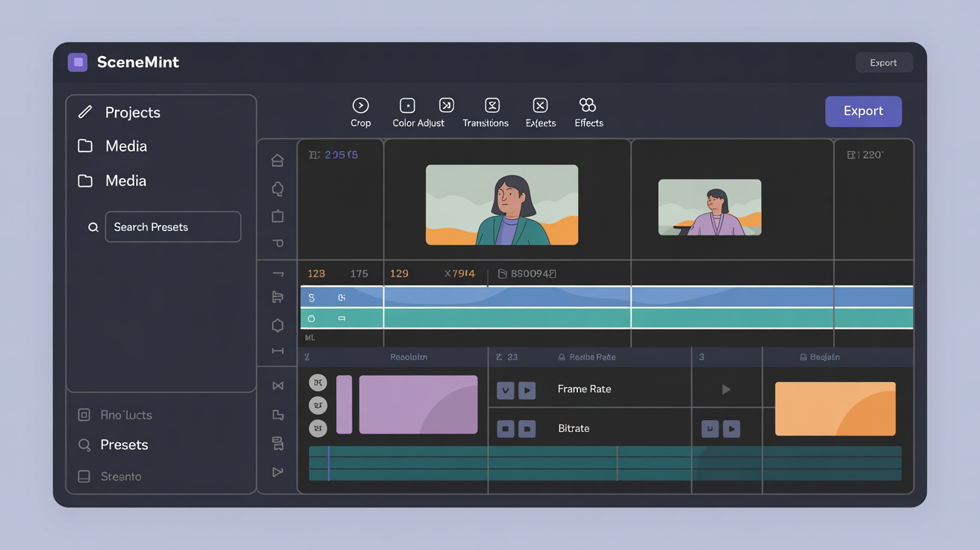The width and height of the screenshot is (980, 550).
Task: Open the chevron dropdown beside Frame Rate
Action: coord(506,390)
